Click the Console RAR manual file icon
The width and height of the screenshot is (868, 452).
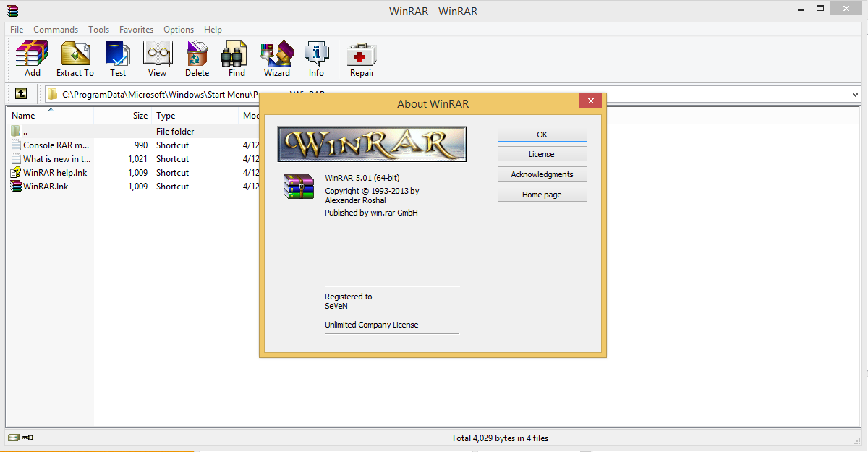[16, 145]
